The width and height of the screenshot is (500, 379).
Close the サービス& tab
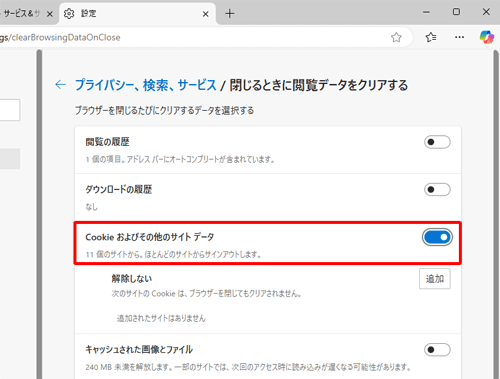50,14
